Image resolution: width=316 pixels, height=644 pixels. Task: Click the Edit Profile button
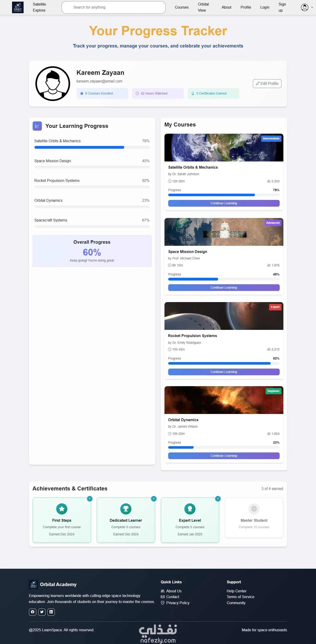pos(267,83)
